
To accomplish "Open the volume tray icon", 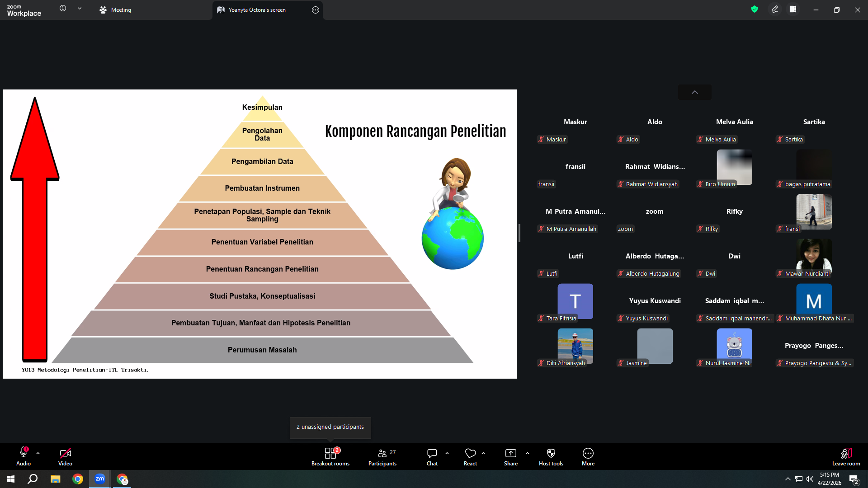I will pos(810,479).
